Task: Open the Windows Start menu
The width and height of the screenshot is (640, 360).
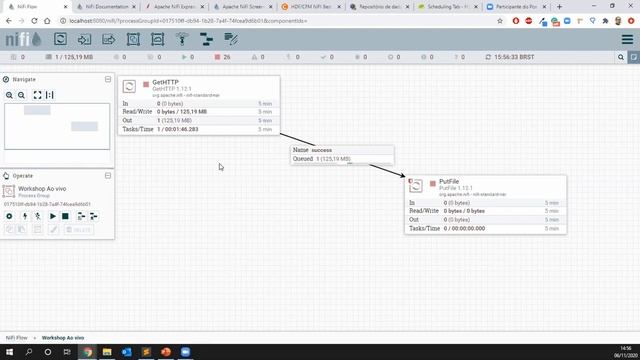Action: (x=9, y=352)
